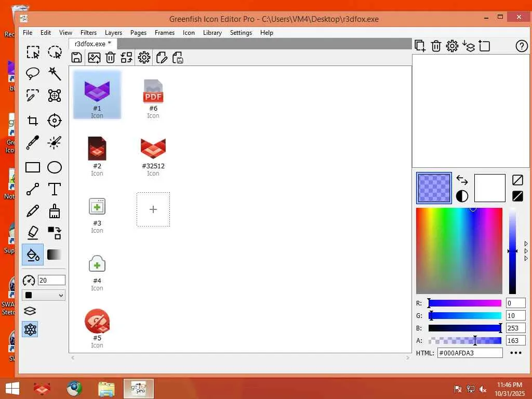
Task: Select the Rectangle shape tool
Action: pos(33,167)
